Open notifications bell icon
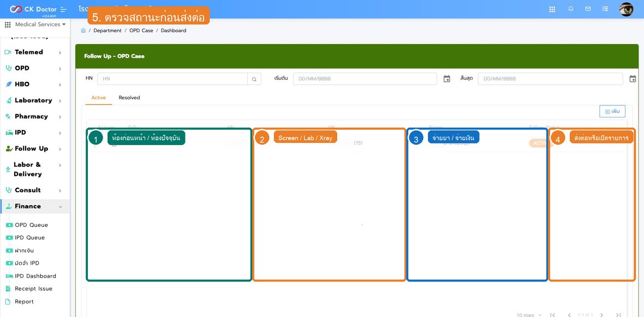Screen dimensions: 644x317 point(570,9)
